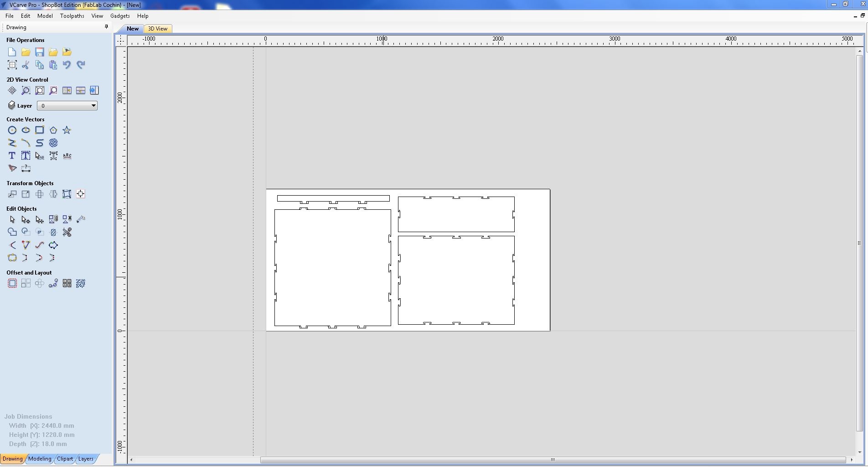Click the Set Size scale icon

pyautogui.click(x=26, y=194)
